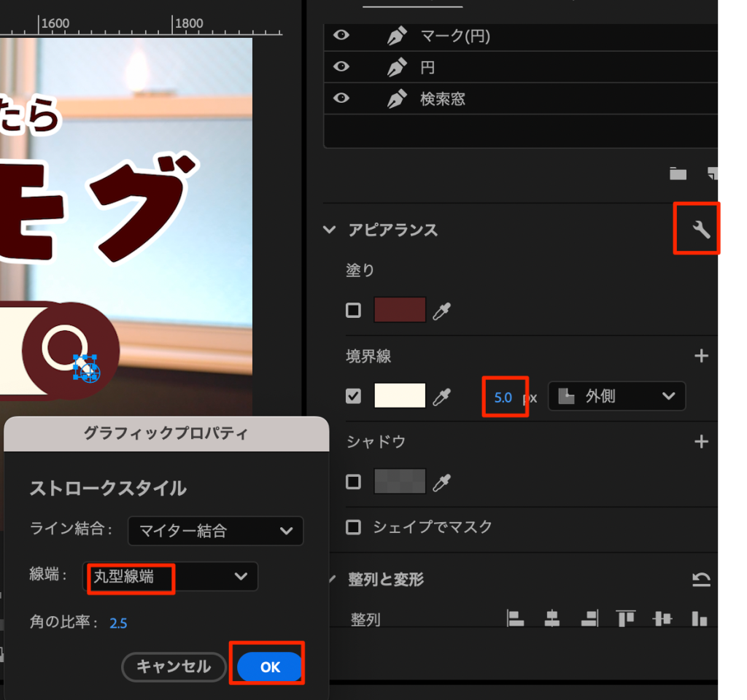The width and height of the screenshot is (747, 700).
Task: Click the キャンセル button in the dialog
Action: [174, 666]
